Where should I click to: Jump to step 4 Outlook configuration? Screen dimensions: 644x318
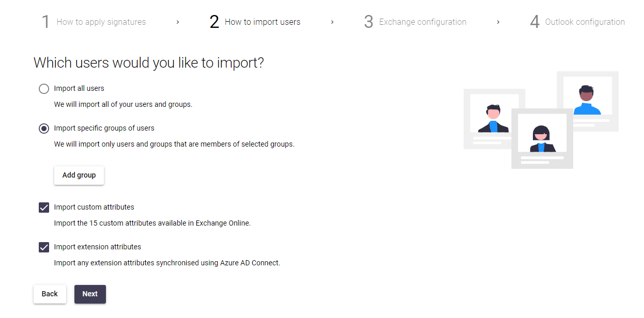point(577,22)
